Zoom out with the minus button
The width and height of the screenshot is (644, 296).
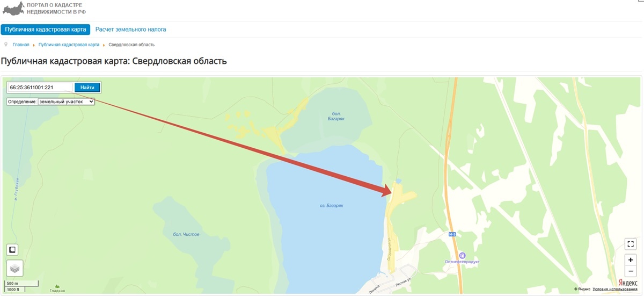(x=631, y=272)
